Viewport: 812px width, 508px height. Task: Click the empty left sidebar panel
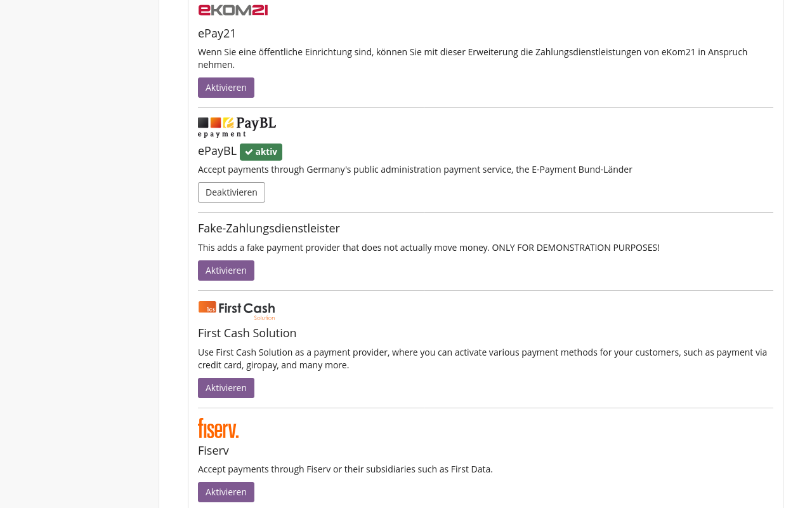point(79,254)
